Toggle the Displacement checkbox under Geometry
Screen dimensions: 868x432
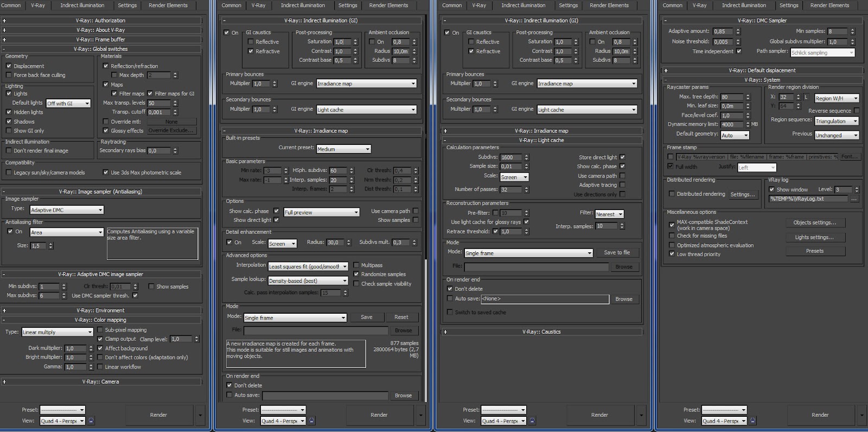[x=9, y=66]
